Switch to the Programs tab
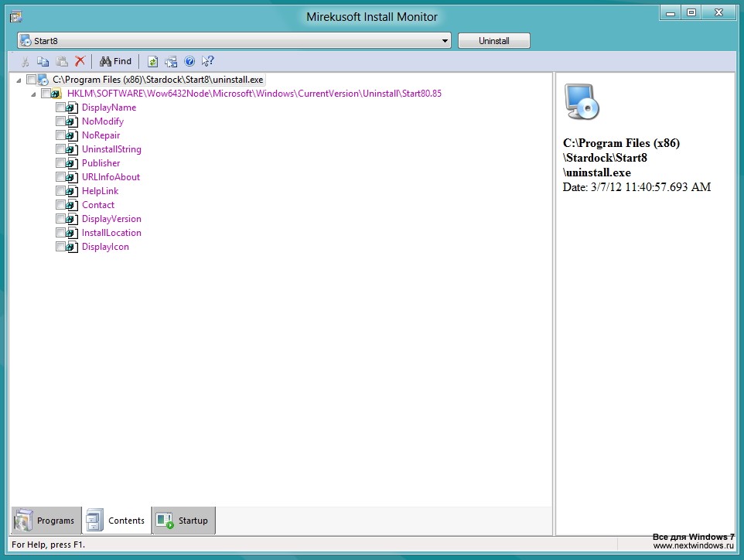 46,521
